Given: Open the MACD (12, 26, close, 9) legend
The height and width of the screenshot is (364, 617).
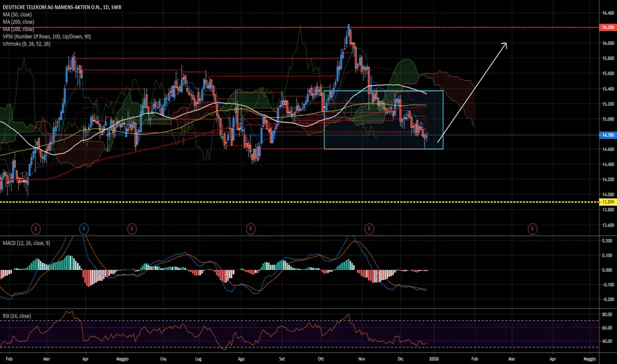Looking at the screenshot, I should (x=26, y=243).
